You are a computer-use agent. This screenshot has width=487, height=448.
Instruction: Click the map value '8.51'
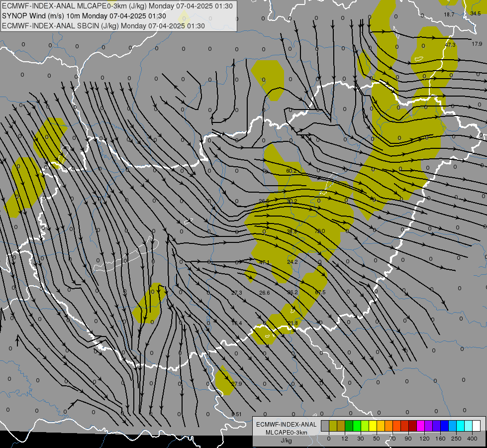[x=237, y=414]
